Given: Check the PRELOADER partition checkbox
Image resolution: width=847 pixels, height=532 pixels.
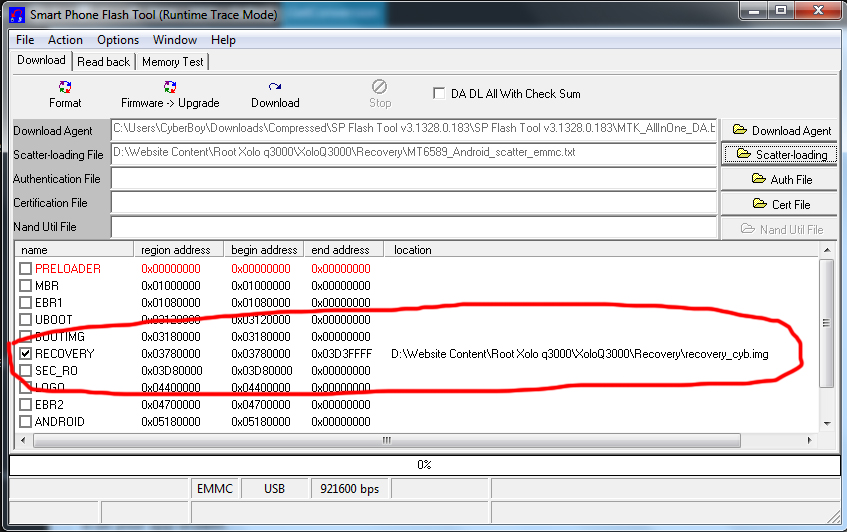Looking at the screenshot, I should [x=25, y=268].
